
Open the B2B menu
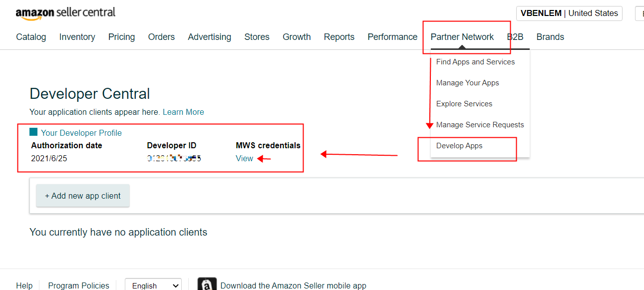(x=515, y=37)
